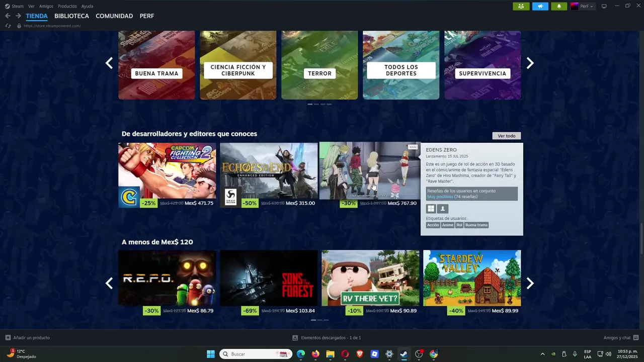Open the Amigos menu
The image size is (644, 362).
point(46,6)
